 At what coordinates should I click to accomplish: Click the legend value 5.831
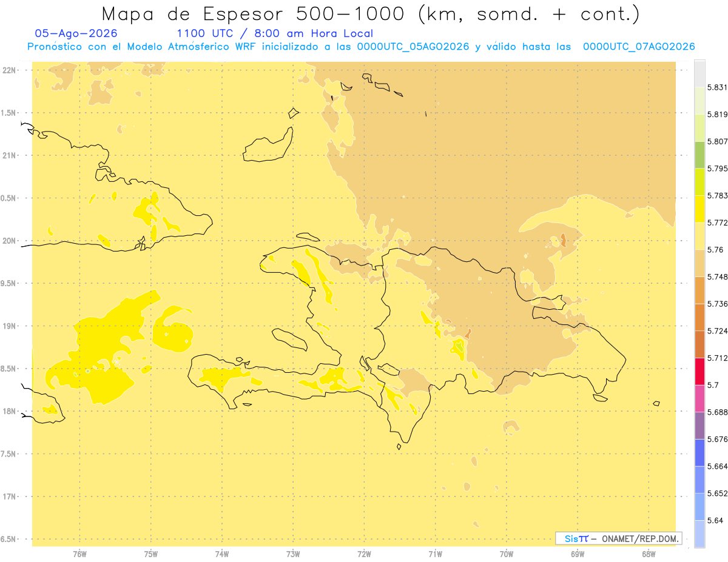[718, 87]
